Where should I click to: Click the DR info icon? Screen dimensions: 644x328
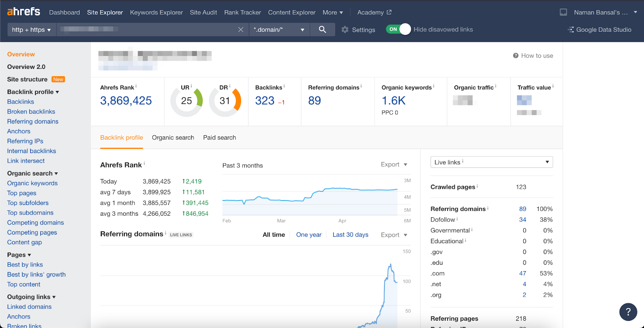click(x=230, y=86)
